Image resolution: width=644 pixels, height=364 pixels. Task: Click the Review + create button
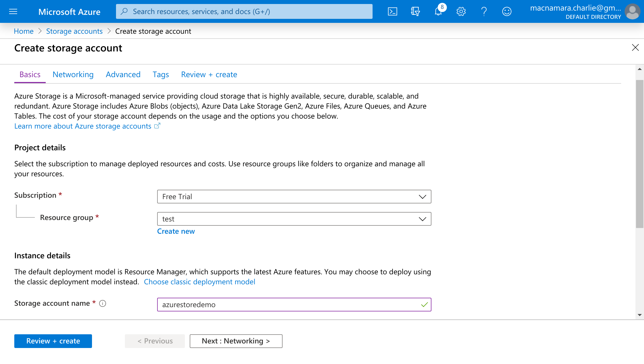(53, 341)
